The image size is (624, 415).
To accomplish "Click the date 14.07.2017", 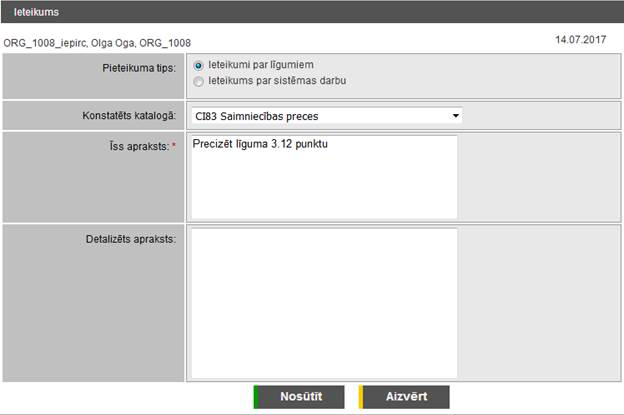I will [x=581, y=40].
